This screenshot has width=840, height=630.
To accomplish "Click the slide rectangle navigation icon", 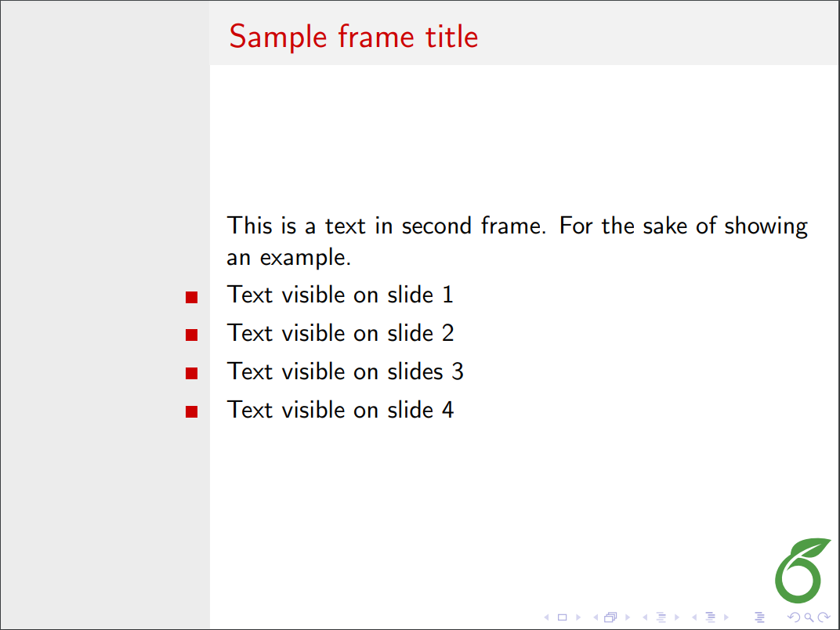I will (562, 617).
